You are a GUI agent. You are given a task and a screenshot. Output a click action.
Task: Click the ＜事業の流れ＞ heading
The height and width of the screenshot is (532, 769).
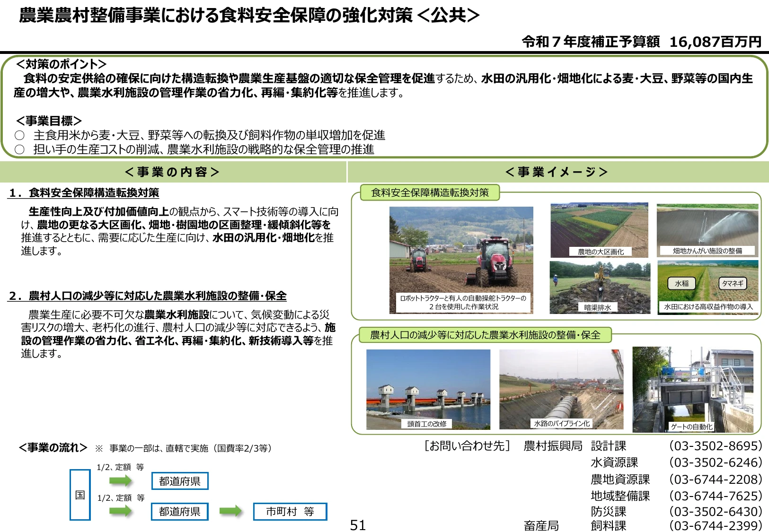point(53,448)
